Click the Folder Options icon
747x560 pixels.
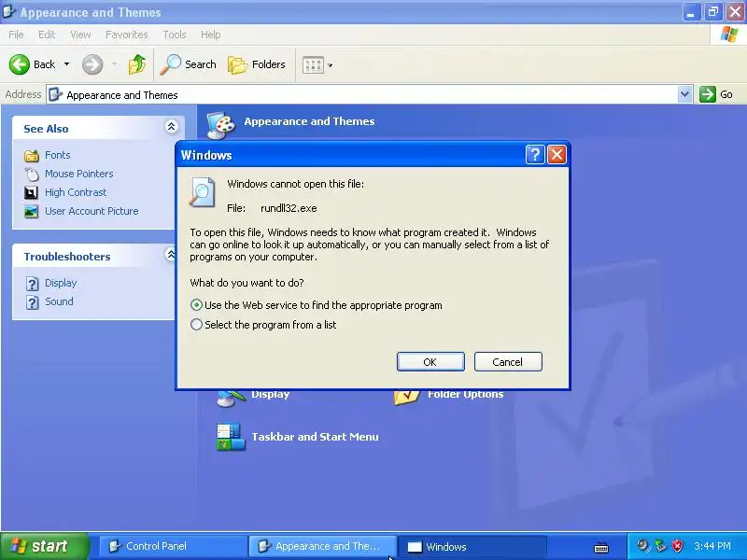[407, 398]
